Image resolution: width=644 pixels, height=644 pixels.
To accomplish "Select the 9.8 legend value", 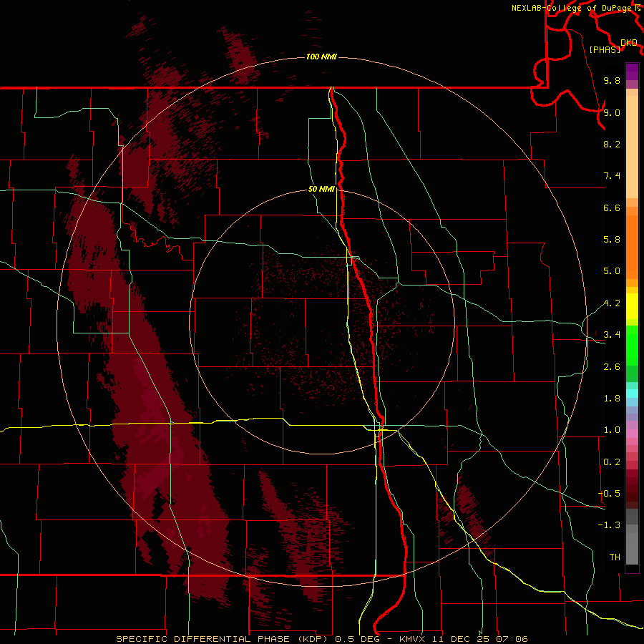I will [x=612, y=80].
